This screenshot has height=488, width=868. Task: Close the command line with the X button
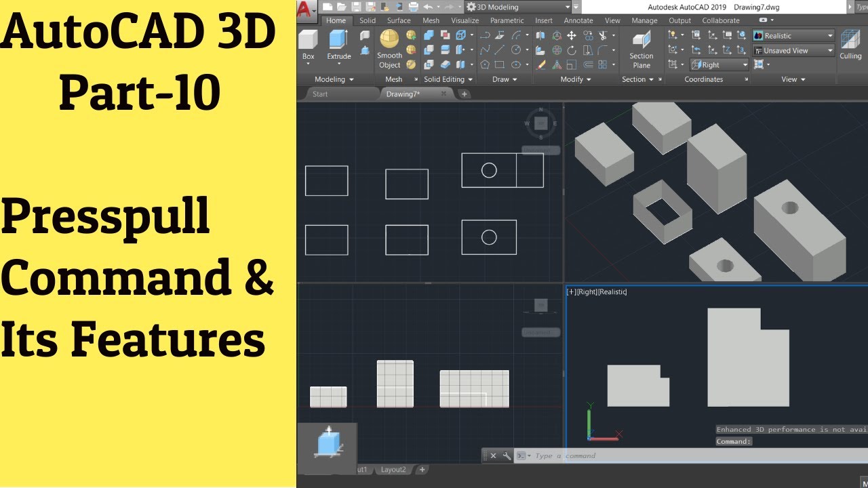click(x=494, y=456)
